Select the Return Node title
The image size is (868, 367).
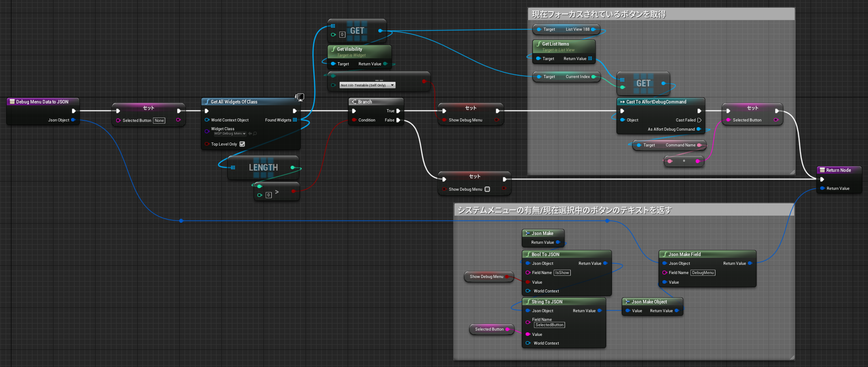(838, 170)
